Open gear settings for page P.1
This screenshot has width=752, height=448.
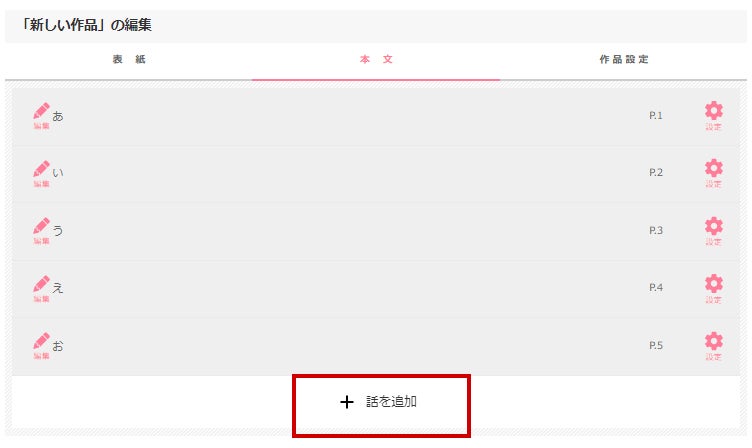[714, 116]
